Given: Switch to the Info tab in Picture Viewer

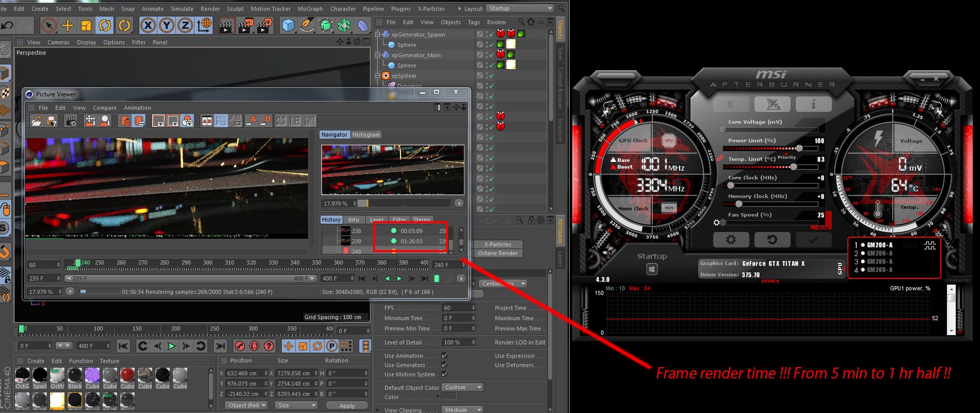Looking at the screenshot, I should pyautogui.click(x=354, y=220).
